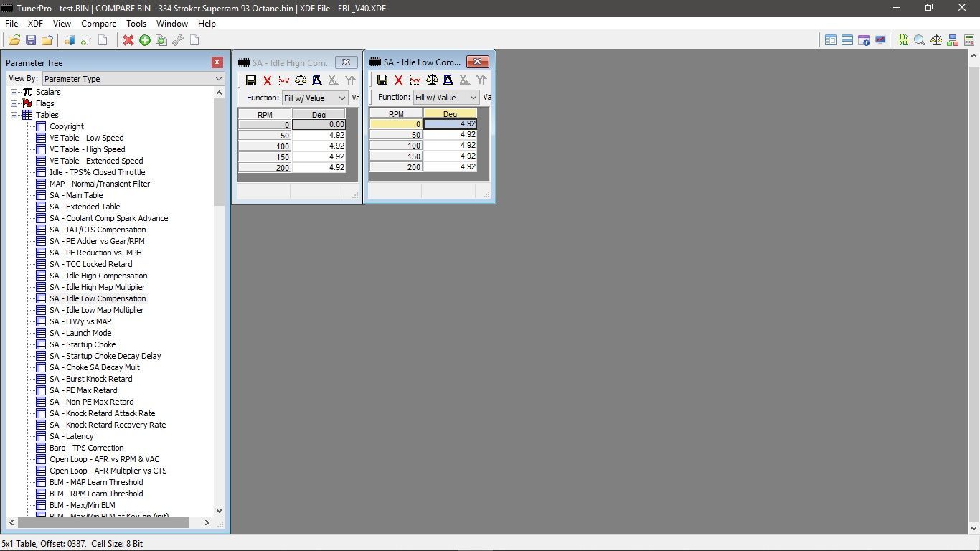Click the binary 101 011 icon
The width and height of the screenshot is (980, 551).
903,40
